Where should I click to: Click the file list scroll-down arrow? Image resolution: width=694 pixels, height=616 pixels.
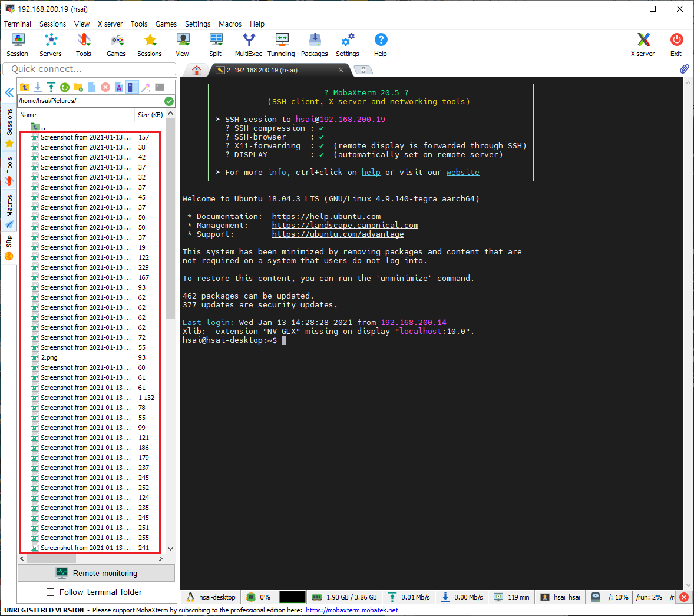point(170,549)
